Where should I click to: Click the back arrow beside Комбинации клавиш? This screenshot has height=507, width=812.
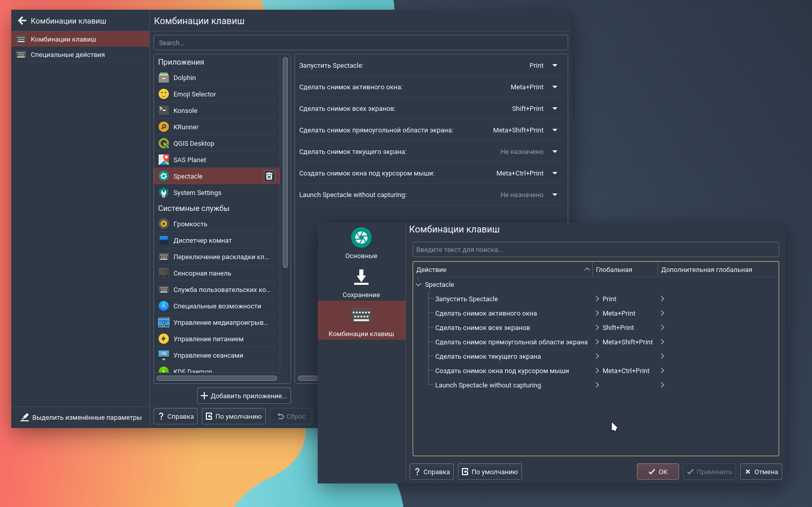tap(22, 21)
